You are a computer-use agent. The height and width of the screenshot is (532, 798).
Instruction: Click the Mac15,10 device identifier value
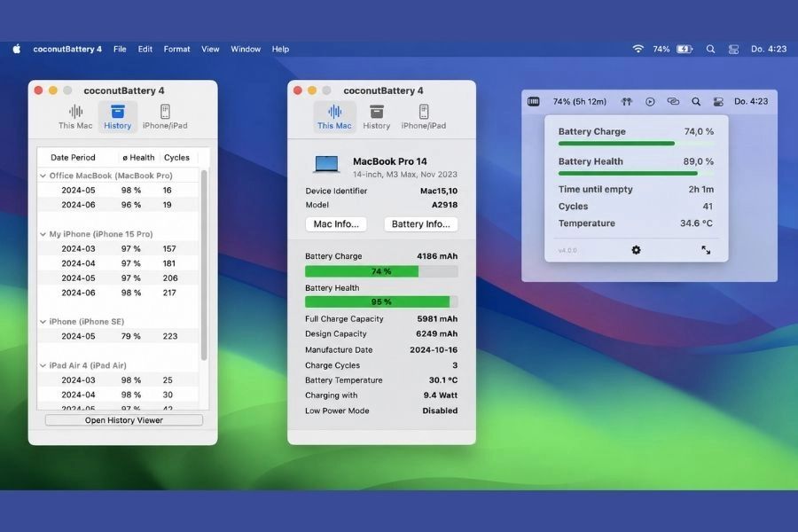439,191
